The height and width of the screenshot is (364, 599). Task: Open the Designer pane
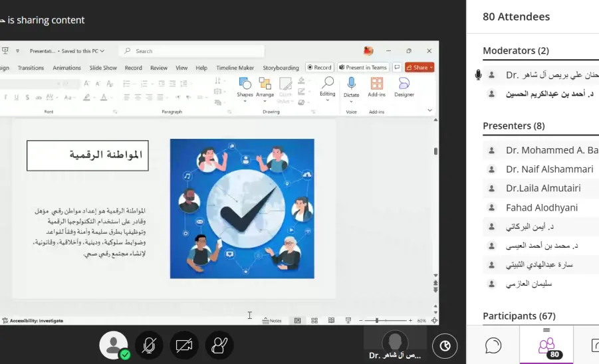point(404,88)
